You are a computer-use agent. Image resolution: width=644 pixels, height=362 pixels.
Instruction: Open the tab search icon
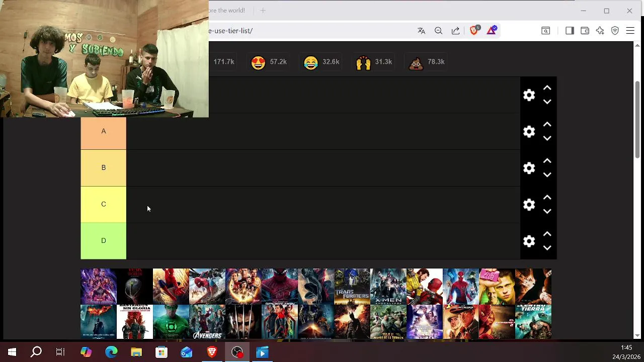coord(545,31)
